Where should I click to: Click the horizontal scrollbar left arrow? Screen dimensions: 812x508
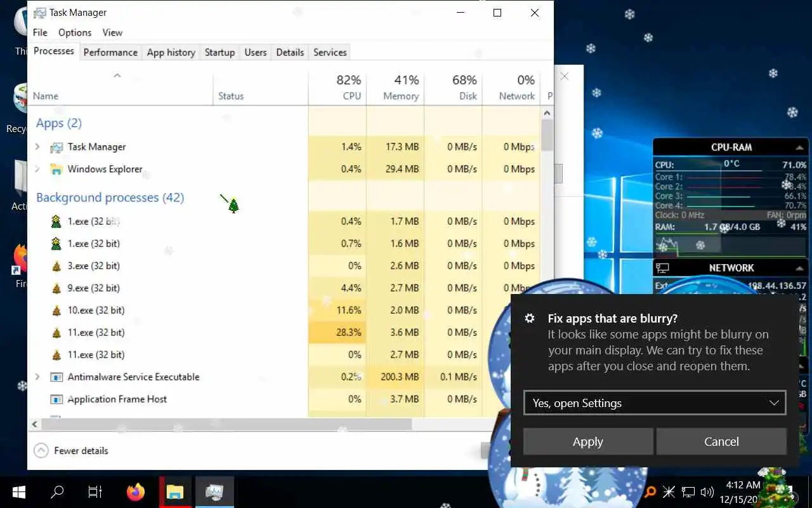click(35, 424)
